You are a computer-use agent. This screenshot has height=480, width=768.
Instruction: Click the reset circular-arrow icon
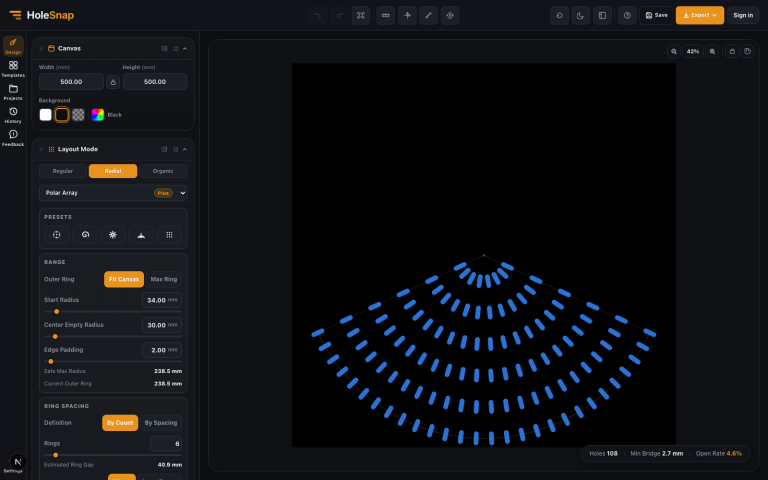coord(559,15)
